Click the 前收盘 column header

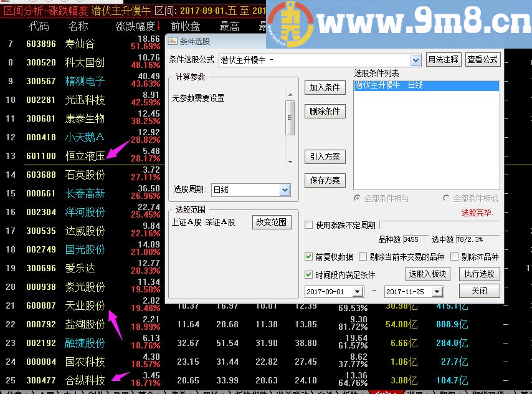pos(185,26)
